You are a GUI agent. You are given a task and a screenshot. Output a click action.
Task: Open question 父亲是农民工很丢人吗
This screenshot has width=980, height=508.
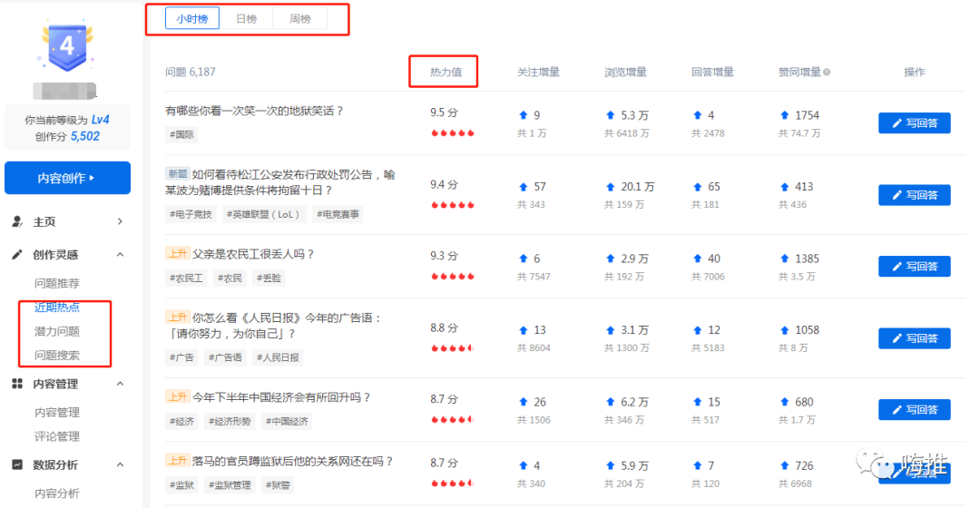(253, 254)
